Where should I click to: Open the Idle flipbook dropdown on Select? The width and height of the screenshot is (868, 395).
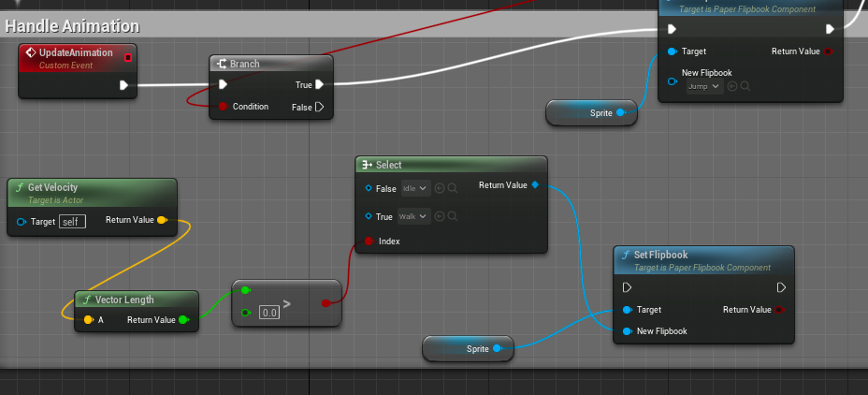pyautogui.click(x=415, y=188)
